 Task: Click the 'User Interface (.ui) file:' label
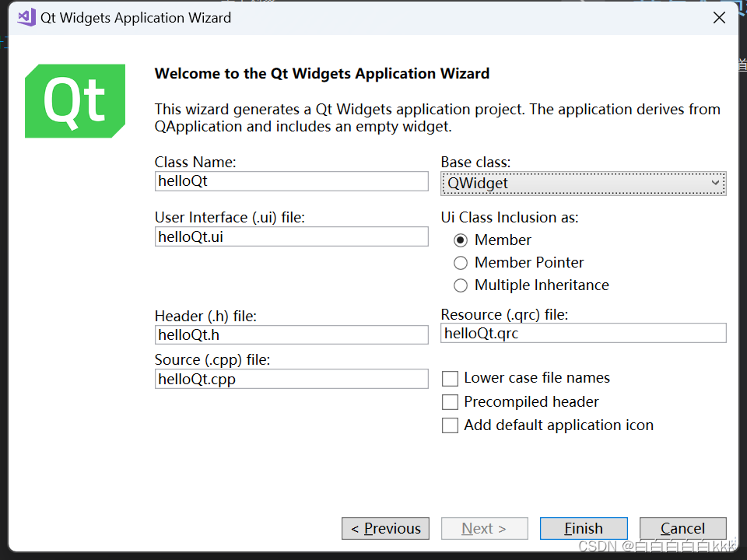coord(230,218)
